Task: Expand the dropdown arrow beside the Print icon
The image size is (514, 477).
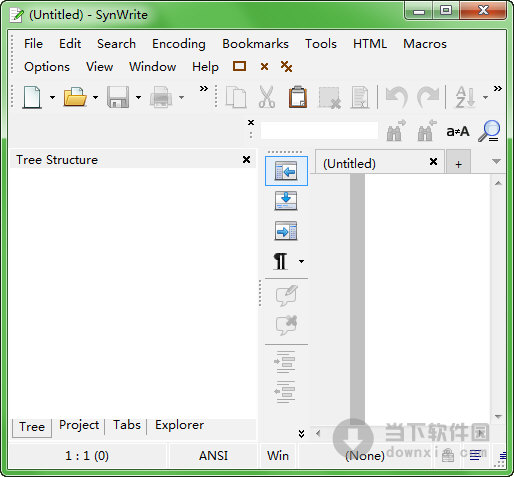Action: 181,97
